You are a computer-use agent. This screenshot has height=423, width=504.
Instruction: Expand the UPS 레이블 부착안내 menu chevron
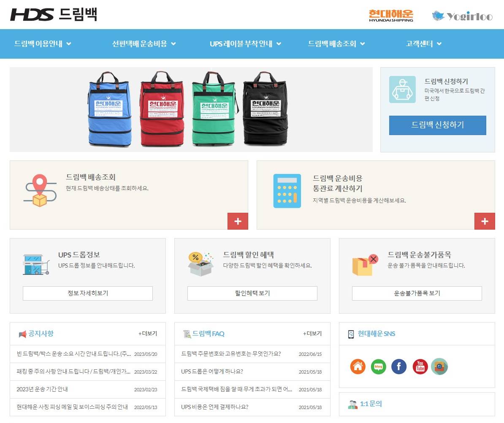pyautogui.click(x=279, y=44)
